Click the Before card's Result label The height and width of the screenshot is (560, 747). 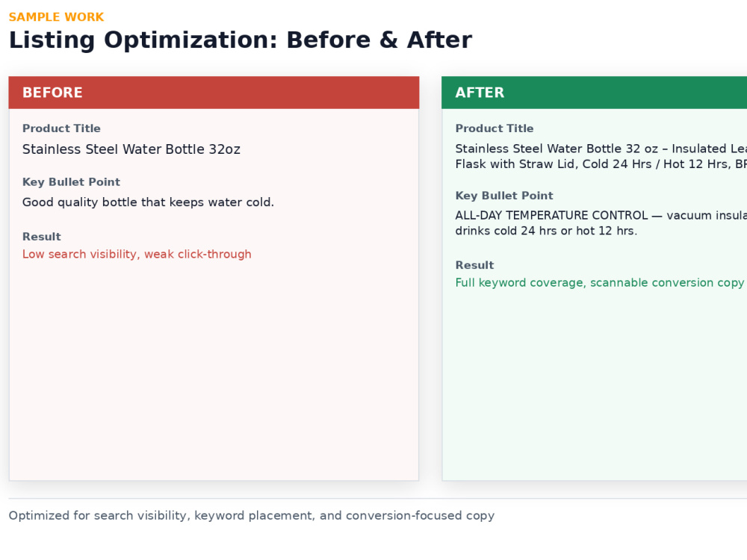pyautogui.click(x=41, y=237)
